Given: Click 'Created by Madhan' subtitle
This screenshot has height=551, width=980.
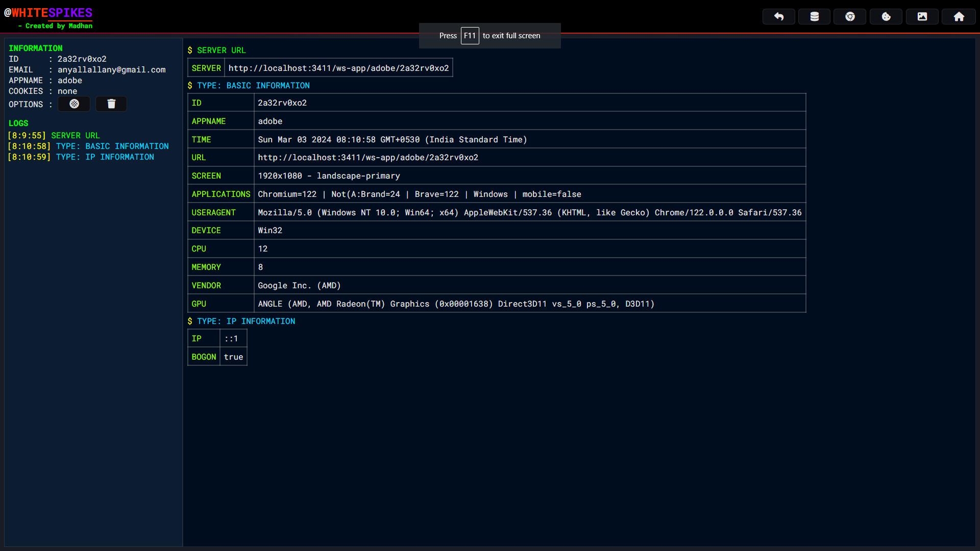Looking at the screenshot, I should (55, 26).
